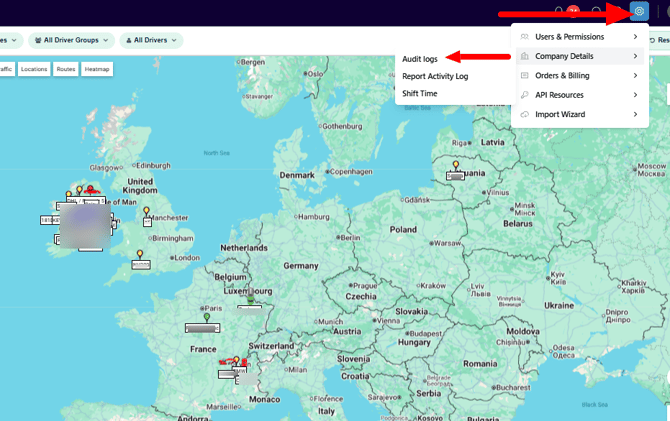The height and width of the screenshot is (421, 670).
Task: Click the Kraków label on the map
Action: tap(433, 286)
